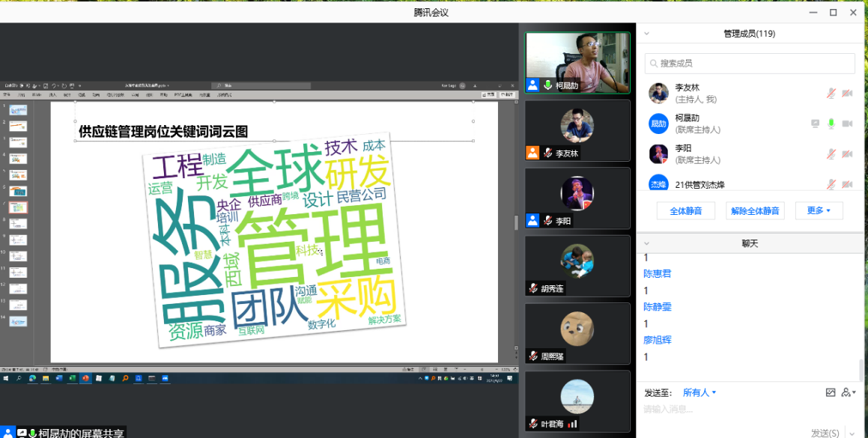Collapse the 聊天 panel with chevron
The image size is (868, 438).
(647, 243)
